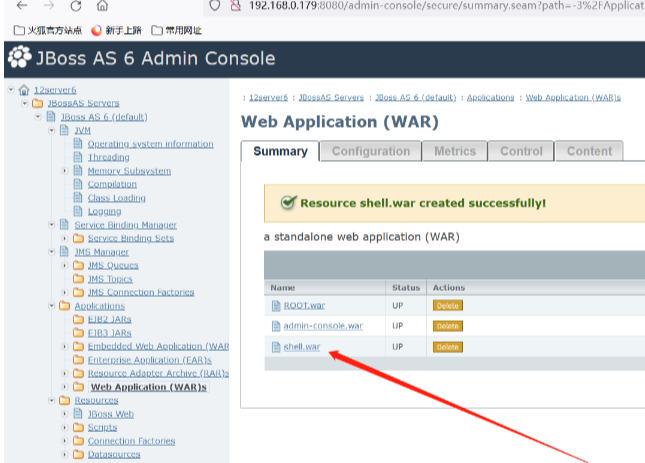Collapse the JVM tree node

click(x=51, y=130)
